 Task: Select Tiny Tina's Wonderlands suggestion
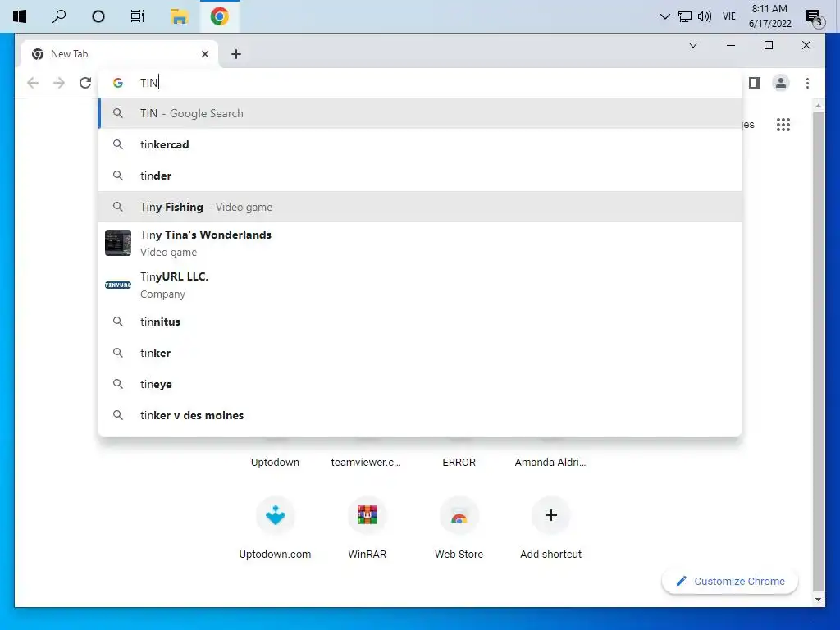[420, 243]
